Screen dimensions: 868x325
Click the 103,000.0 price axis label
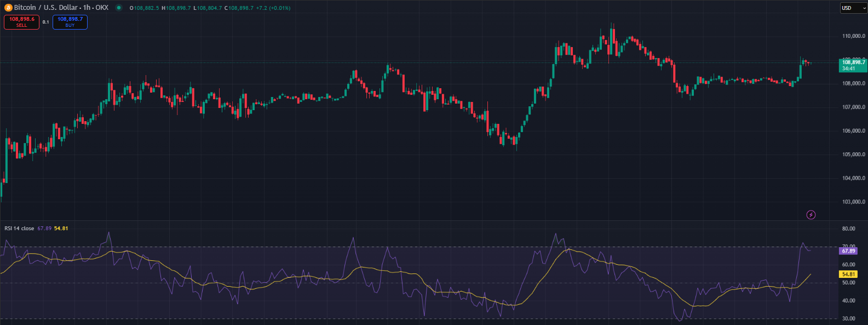coord(853,202)
